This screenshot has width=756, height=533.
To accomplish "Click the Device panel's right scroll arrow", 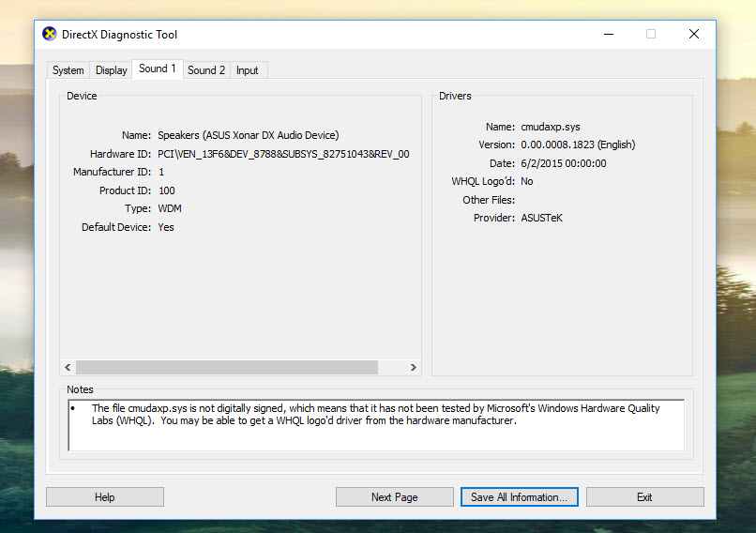I will click(x=414, y=367).
